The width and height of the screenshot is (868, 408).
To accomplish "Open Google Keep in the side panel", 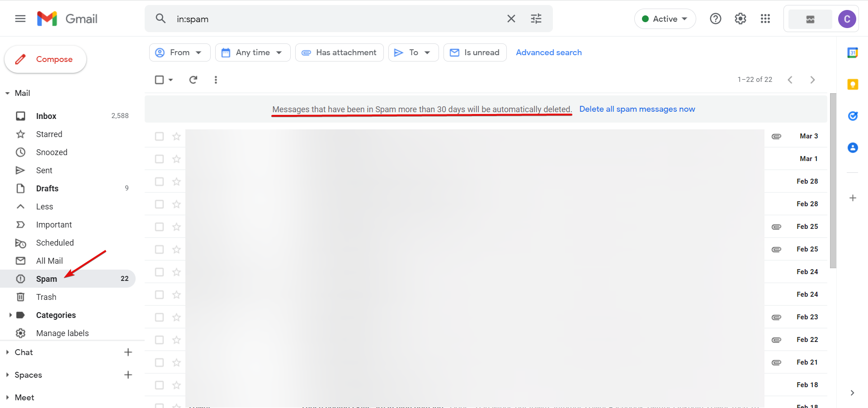I will (x=853, y=84).
